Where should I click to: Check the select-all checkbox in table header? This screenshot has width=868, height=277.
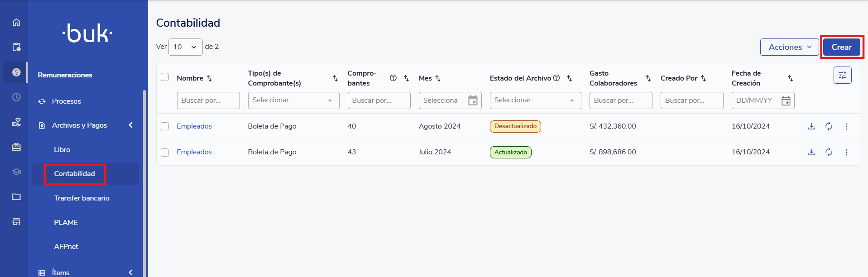coord(165,77)
